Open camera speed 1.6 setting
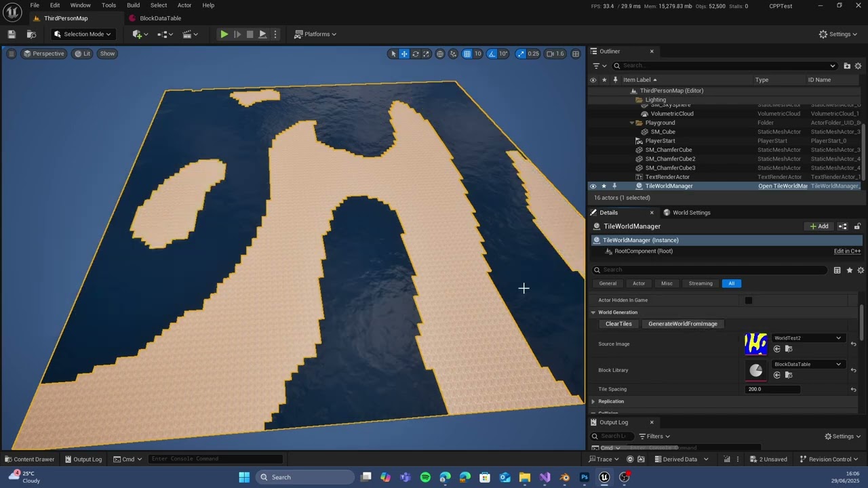The image size is (868, 488). pyautogui.click(x=555, y=54)
